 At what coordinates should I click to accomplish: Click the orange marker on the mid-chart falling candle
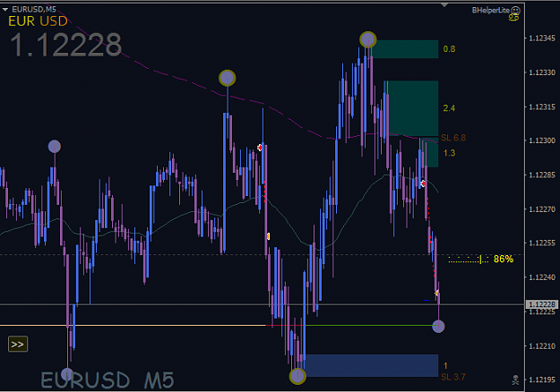tap(268, 236)
